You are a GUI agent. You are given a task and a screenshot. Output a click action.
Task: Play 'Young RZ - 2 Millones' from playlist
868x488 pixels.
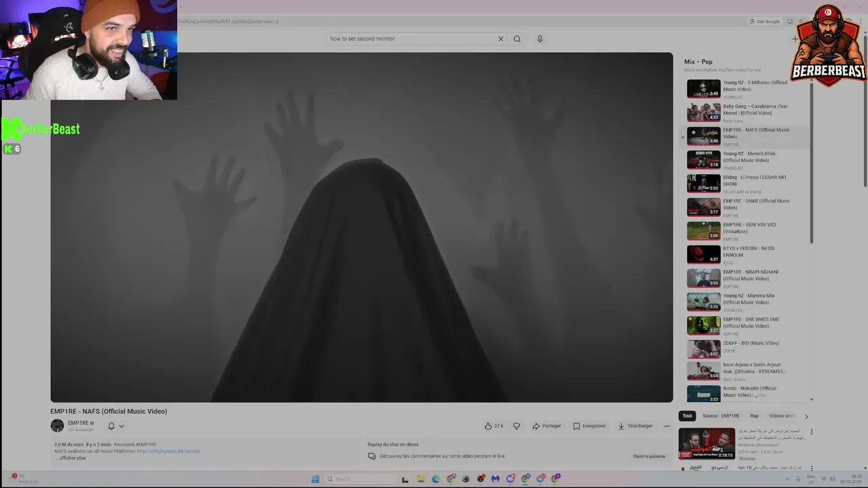746,89
